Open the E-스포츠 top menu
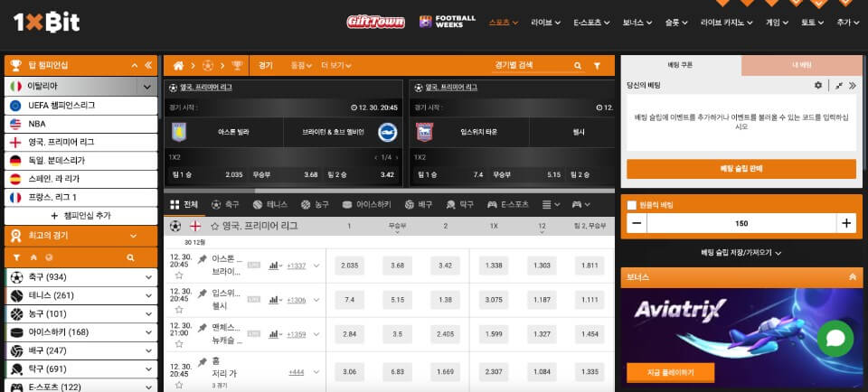The image size is (868, 392). click(591, 23)
